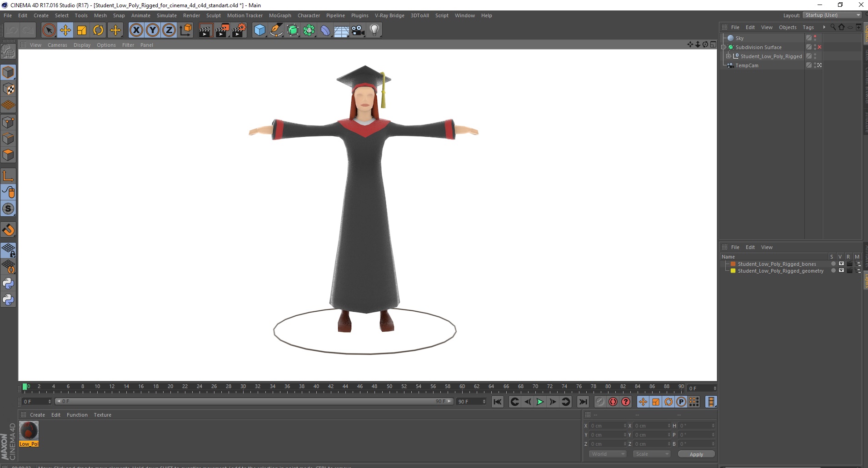Open the Deformer objects icon
This screenshot has height=468, width=868.
326,30
